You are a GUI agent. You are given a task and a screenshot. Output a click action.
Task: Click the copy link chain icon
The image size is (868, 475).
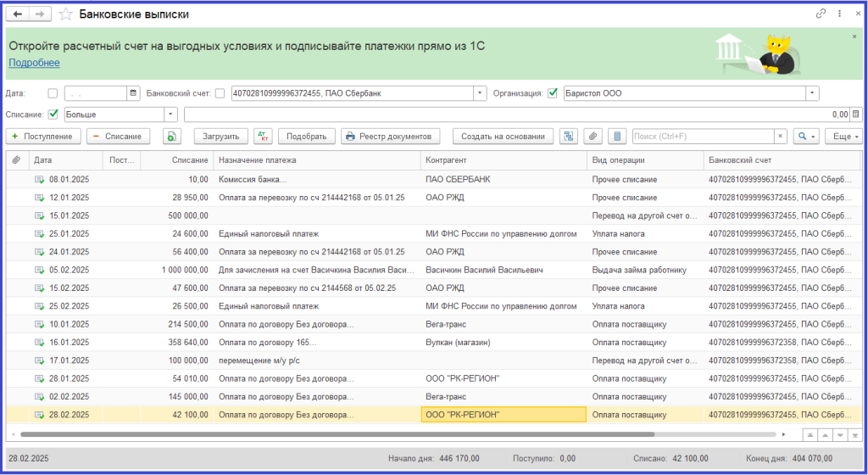(x=821, y=14)
